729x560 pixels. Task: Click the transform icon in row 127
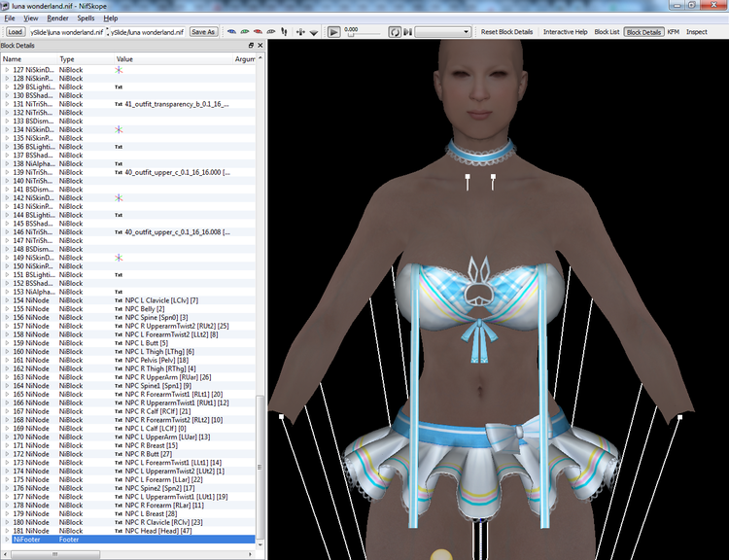(x=119, y=70)
